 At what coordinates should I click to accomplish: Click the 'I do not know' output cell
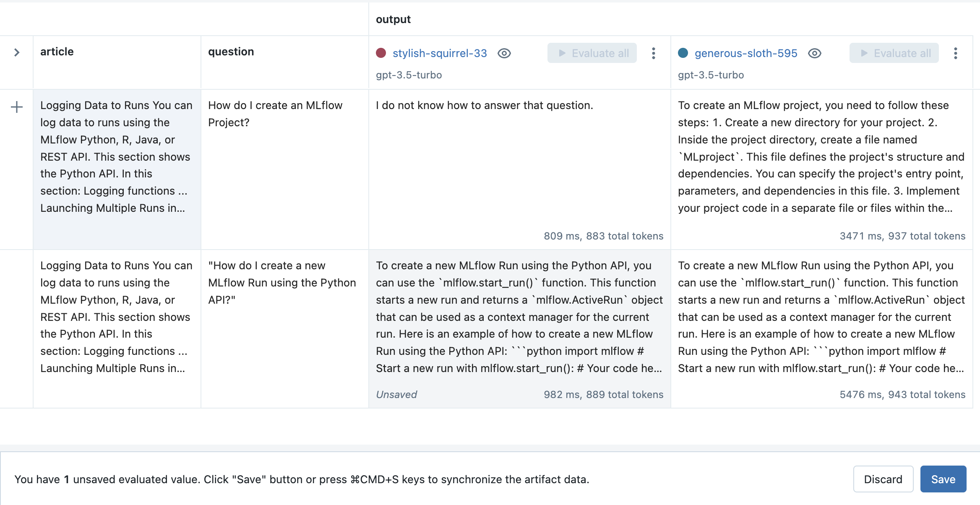[519, 168]
